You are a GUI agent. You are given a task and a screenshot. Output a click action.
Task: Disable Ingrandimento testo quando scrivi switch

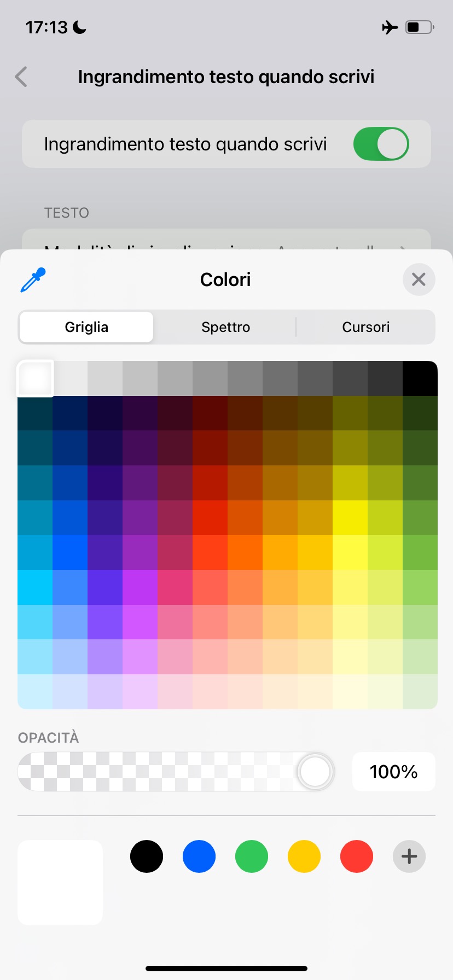pyautogui.click(x=381, y=144)
